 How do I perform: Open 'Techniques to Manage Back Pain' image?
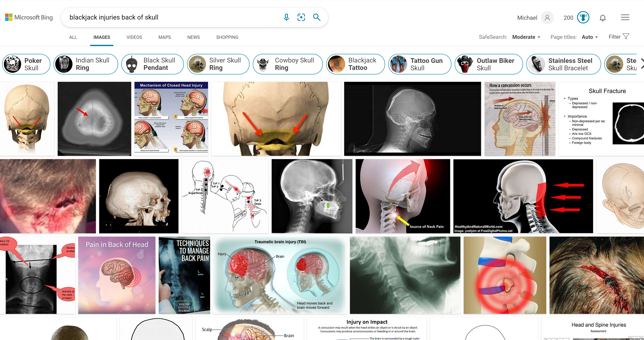click(x=184, y=275)
